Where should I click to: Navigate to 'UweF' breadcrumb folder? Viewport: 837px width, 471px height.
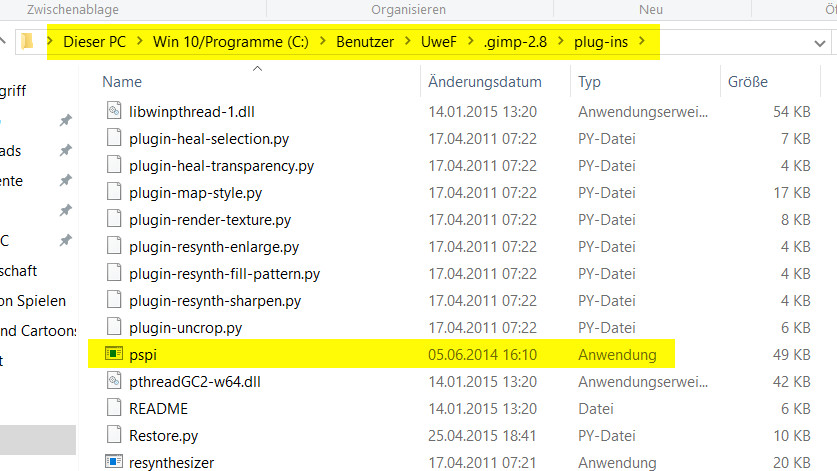(x=439, y=42)
